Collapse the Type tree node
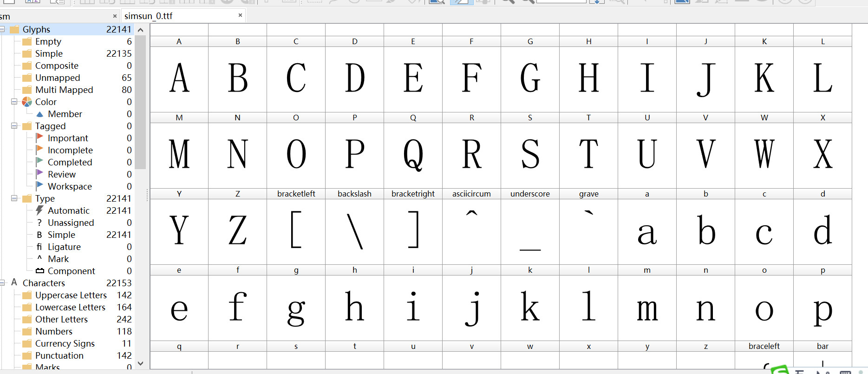 tap(14, 198)
